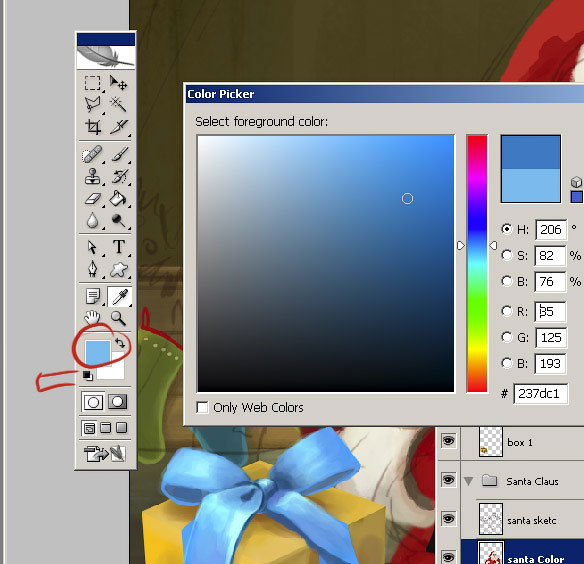
Task: Choose Standard Screen Mode
Action: click(89, 428)
